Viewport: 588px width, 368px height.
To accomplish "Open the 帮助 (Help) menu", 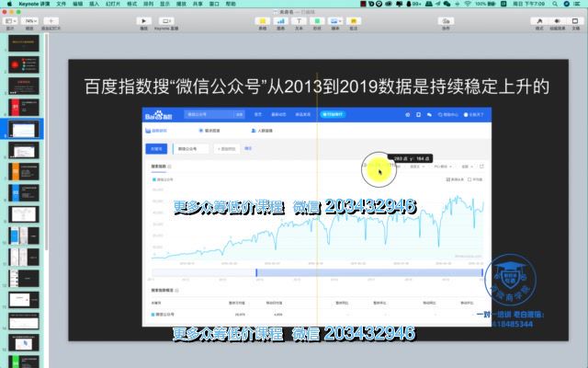I will point(231,4).
